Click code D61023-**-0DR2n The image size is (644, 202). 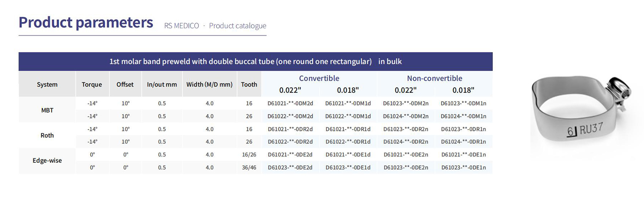406,129
